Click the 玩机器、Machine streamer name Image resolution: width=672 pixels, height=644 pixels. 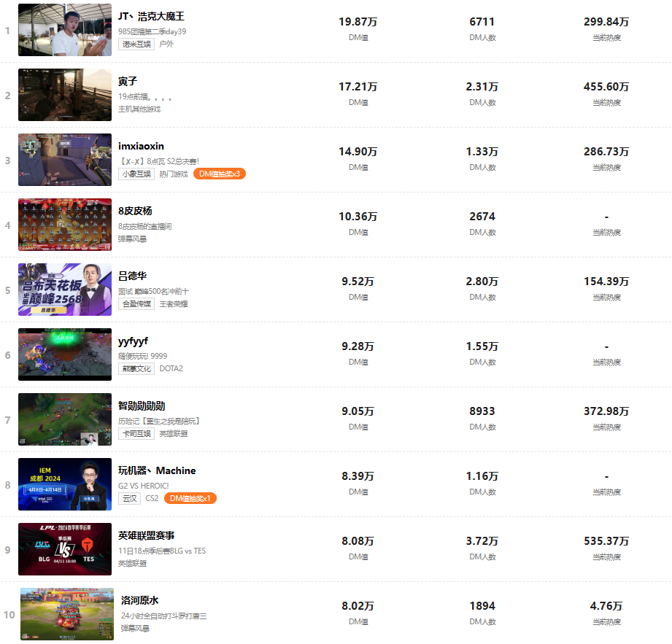click(x=157, y=470)
